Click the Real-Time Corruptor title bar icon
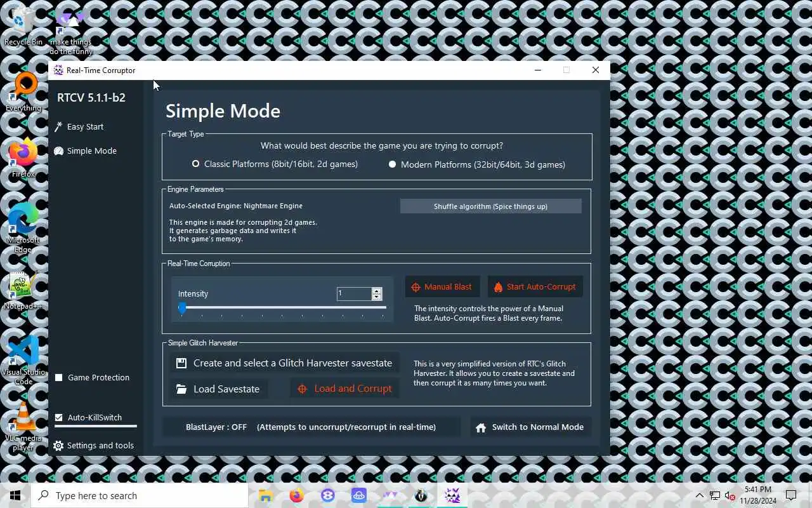812x508 pixels. tap(58, 70)
